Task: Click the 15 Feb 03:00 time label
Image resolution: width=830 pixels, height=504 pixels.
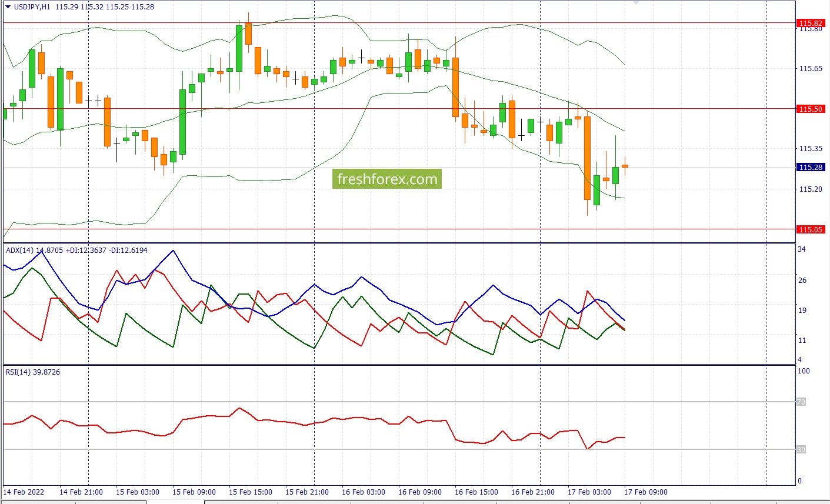Action: point(138,492)
